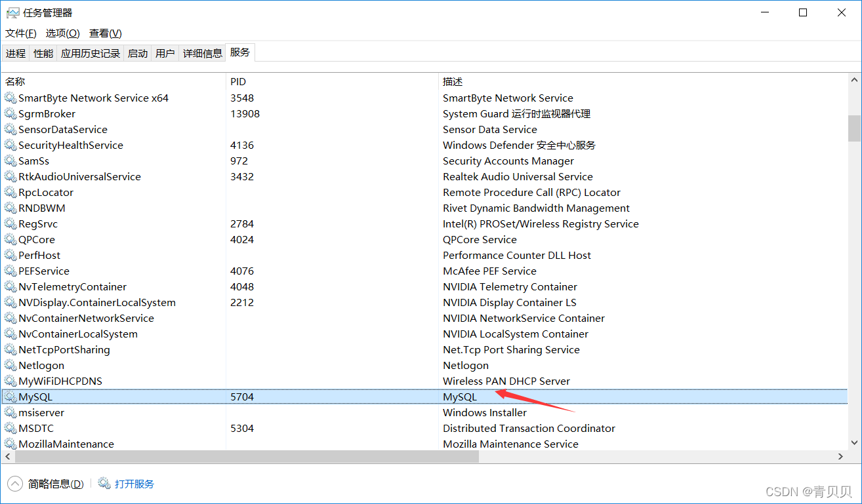Click the 打开服务 link
862x504 pixels.
134,484
